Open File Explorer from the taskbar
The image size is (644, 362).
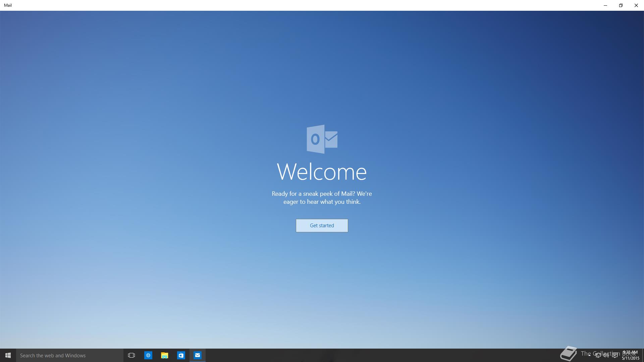click(164, 355)
